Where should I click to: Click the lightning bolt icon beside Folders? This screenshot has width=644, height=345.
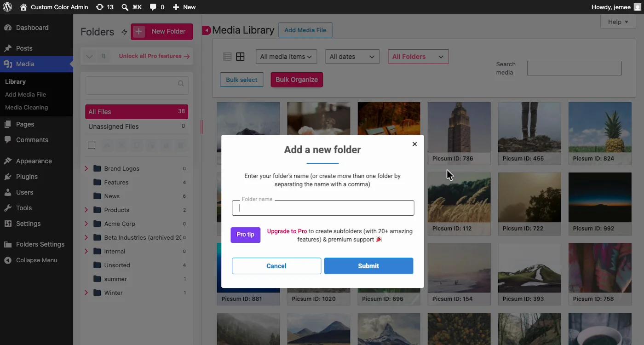[x=124, y=32]
